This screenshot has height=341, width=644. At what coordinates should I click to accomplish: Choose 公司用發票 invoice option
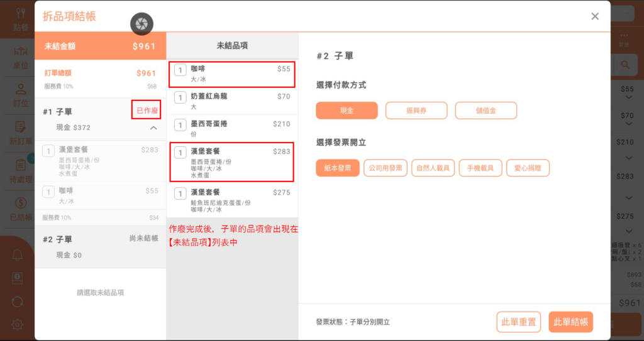click(386, 168)
